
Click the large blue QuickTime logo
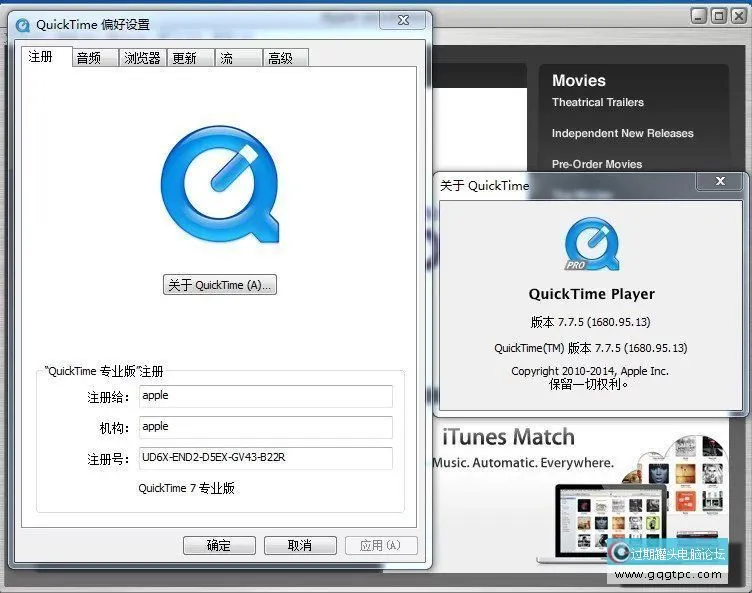(x=219, y=183)
